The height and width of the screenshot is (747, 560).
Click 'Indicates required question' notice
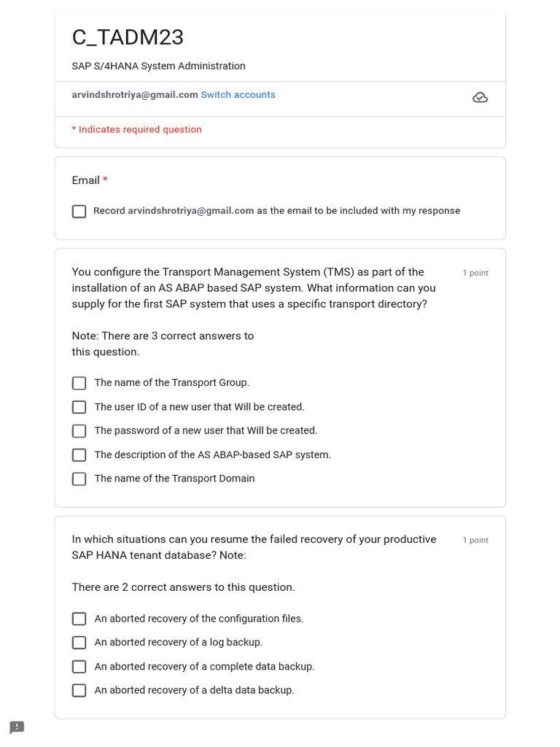pyautogui.click(x=137, y=130)
